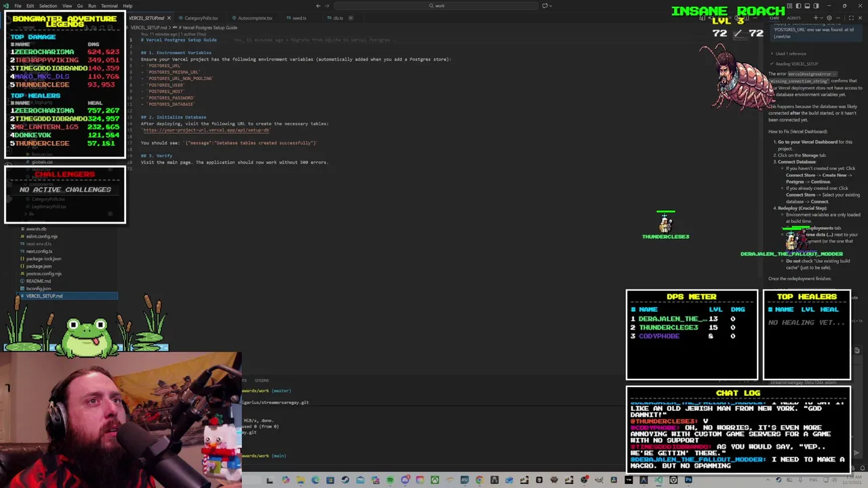Image resolution: width=868 pixels, height=488 pixels.
Task: Switch to the CategoryPolls.tsx editor tab
Action: [x=201, y=18]
